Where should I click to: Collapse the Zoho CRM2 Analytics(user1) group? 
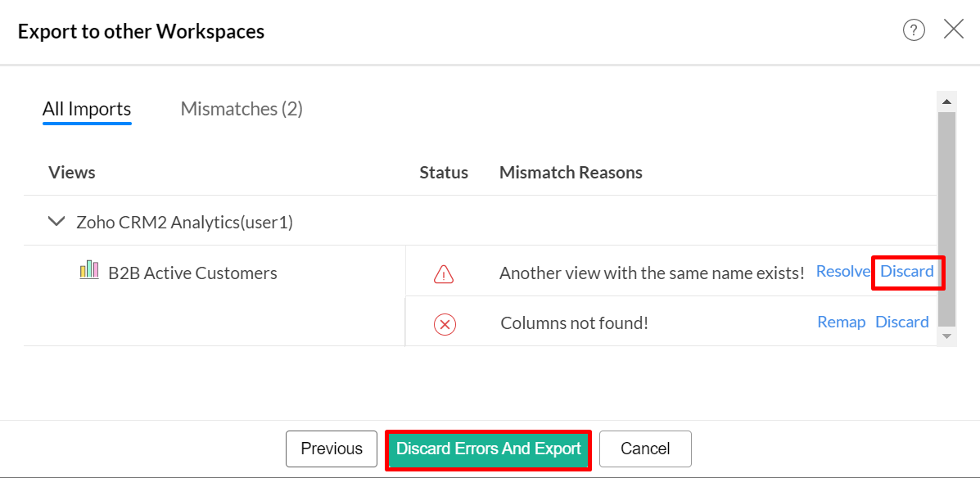click(56, 221)
